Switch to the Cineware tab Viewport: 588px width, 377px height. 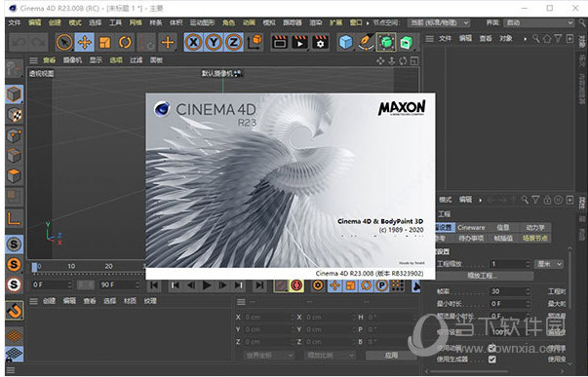471,228
